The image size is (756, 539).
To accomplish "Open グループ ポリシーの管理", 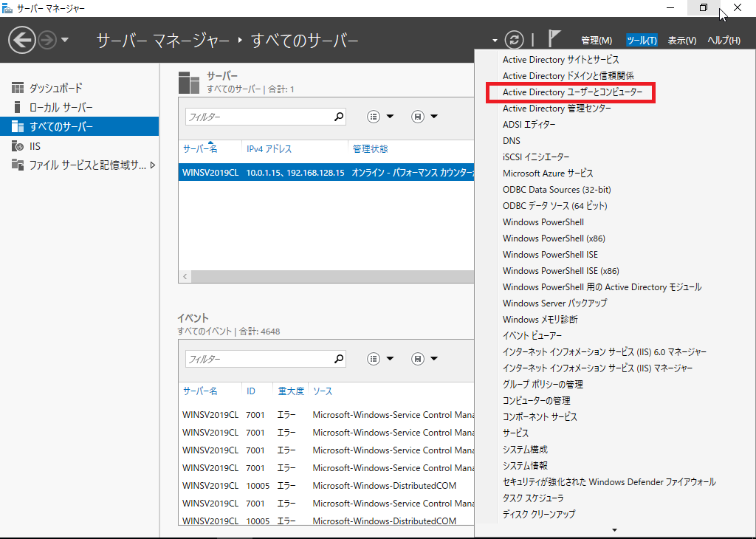I will pos(543,384).
